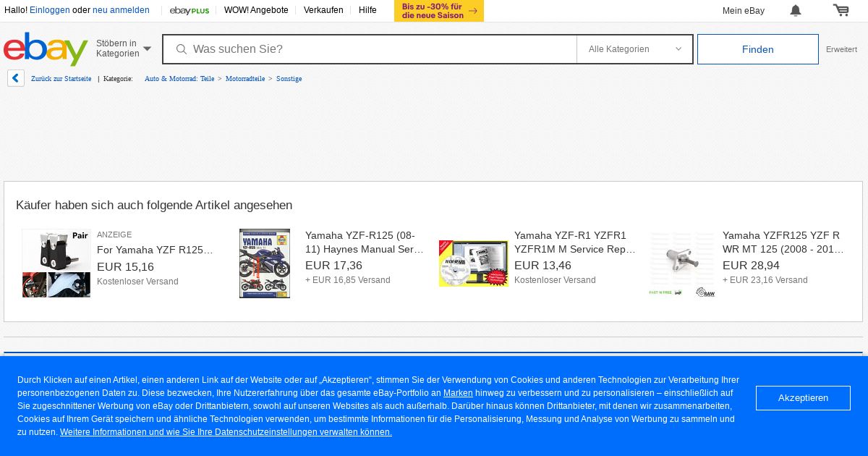The width and height of the screenshot is (868, 456).
Task: Click Zurück zur Startseite link
Action: [x=61, y=78]
